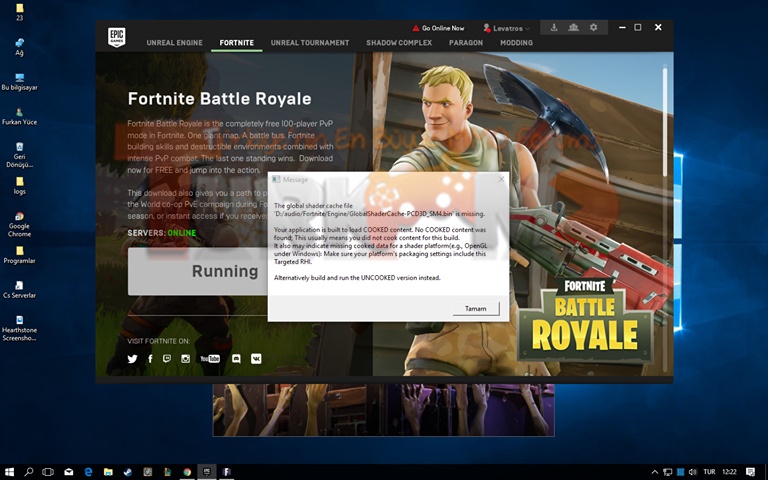
Task: Open Hearthstone icon on the taskbar
Action: [x=147, y=472]
